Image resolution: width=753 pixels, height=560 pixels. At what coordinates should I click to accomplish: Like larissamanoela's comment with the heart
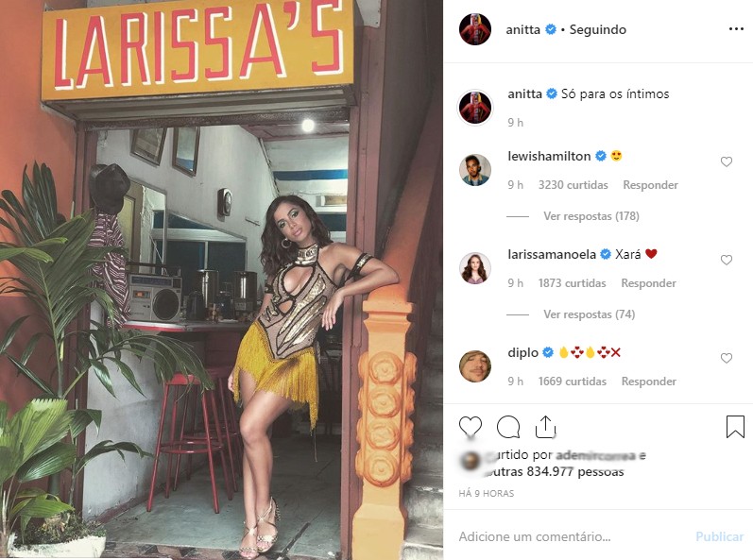pyautogui.click(x=727, y=260)
